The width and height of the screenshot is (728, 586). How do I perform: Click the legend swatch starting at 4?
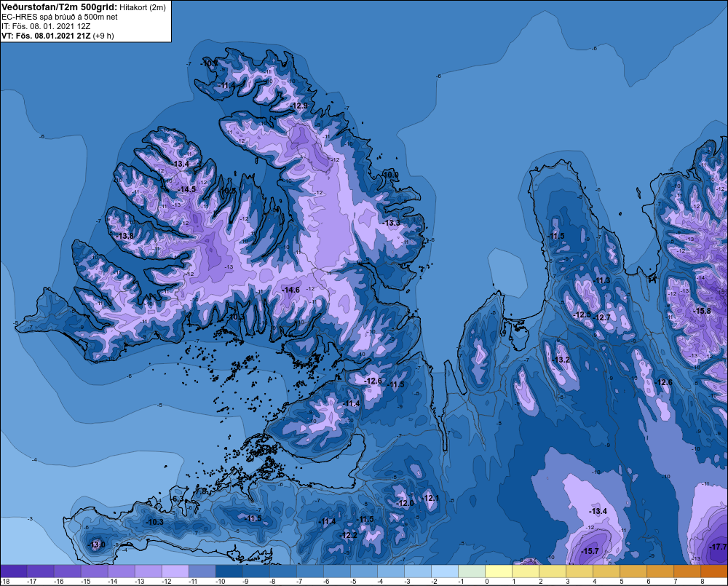pyautogui.click(x=606, y=571)
